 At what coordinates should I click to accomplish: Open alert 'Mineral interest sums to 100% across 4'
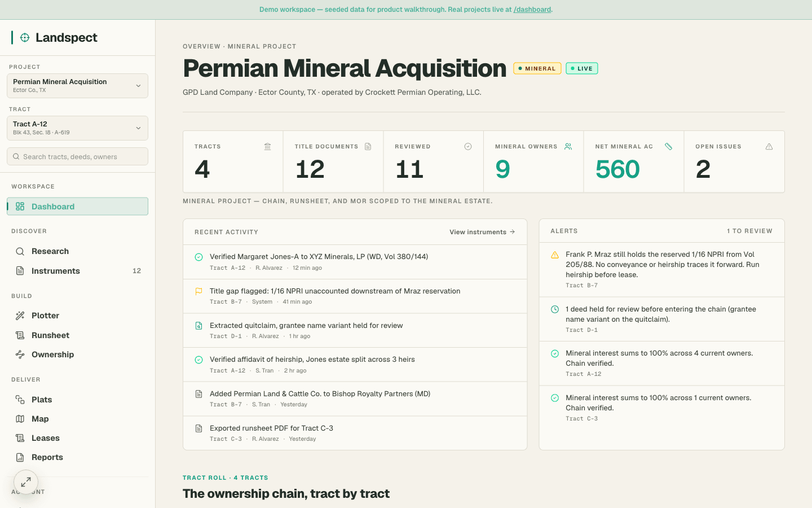click(659, 358)
